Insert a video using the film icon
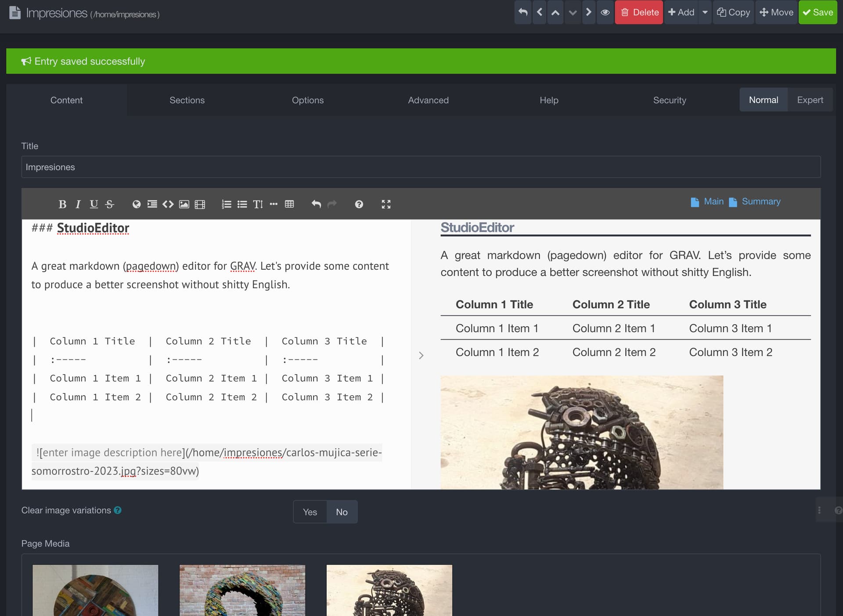 pos(200,204)
